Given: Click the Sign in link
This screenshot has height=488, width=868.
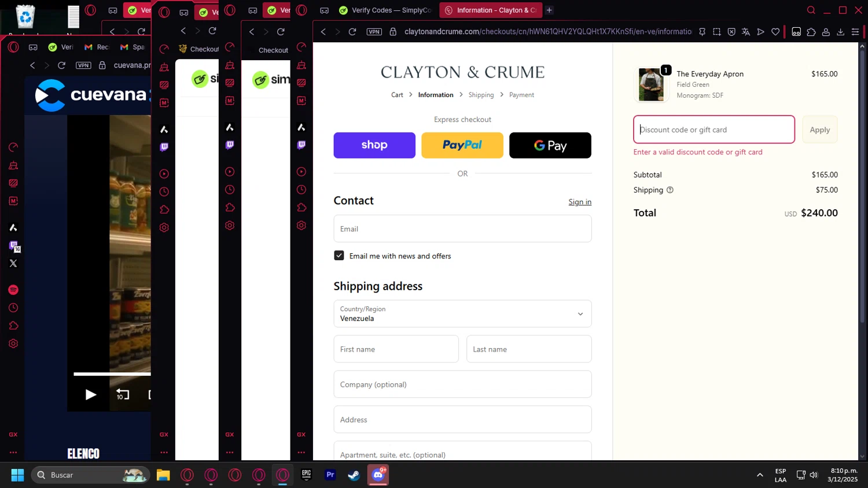Looking at the screenshot, I should point(580,202).
